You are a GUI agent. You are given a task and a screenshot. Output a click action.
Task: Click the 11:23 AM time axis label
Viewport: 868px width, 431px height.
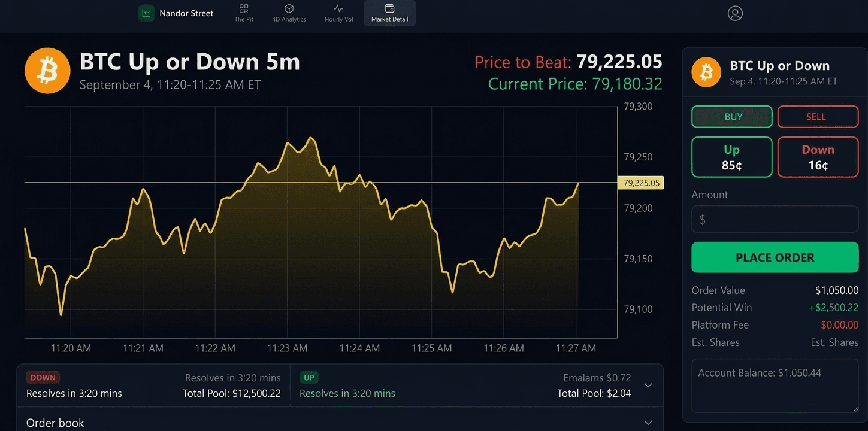click(x=287, y=348)
